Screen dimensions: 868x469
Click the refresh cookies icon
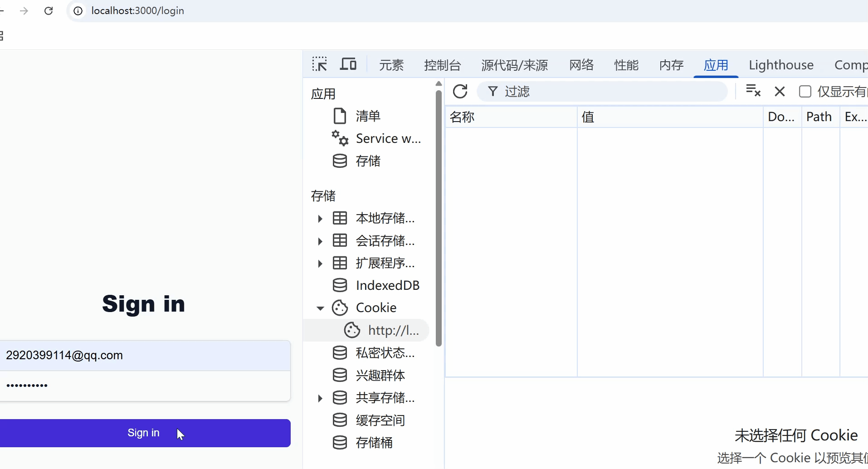pyautogui.click(x=460, y=91)
